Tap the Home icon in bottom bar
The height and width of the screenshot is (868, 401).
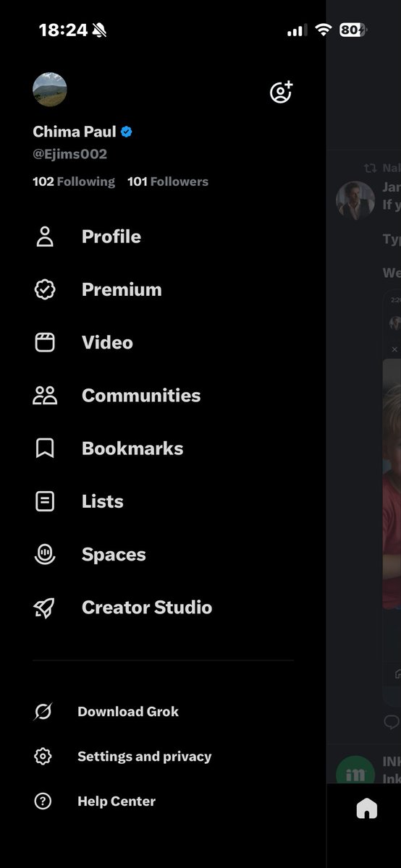coord(367,809)
